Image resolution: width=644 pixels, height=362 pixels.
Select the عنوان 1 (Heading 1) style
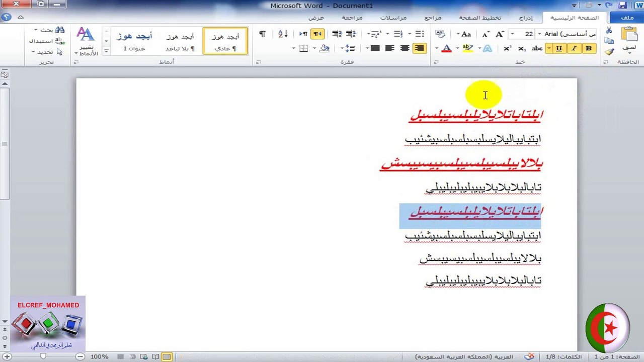(x=134, y=41)
